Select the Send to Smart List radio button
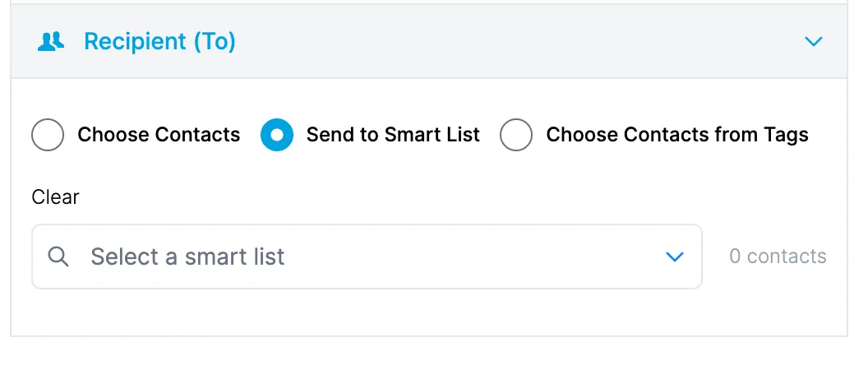Screen dimensions: 868x365 (x=277, y=135)
